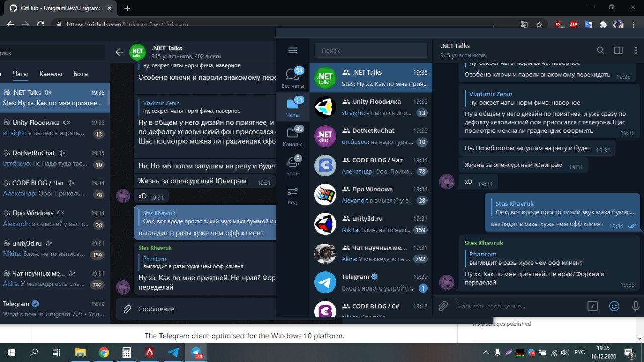Click the Chrome translate page icon
This screenshot has width=644, height=362.
tap(524, 24)
